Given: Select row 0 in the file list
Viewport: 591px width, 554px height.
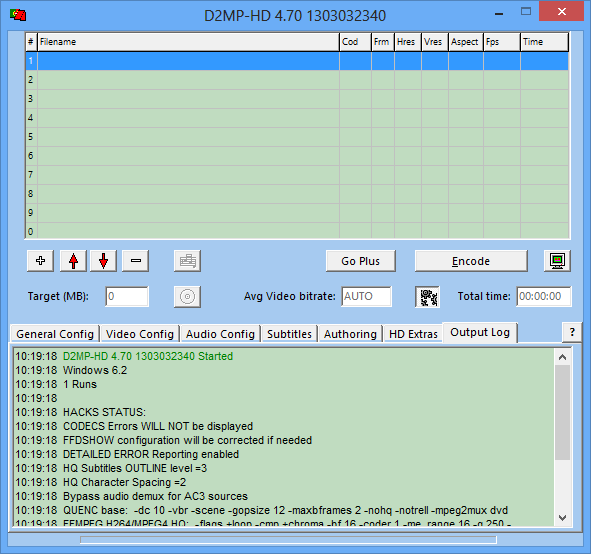Looking at the screenshot, I should click(x=297, y=231).
